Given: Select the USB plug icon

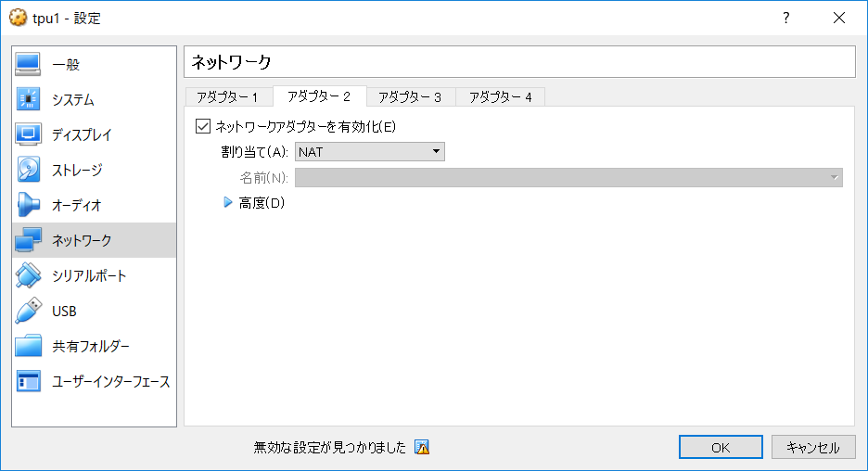Looking at the screenshot, I should [29, 311].
